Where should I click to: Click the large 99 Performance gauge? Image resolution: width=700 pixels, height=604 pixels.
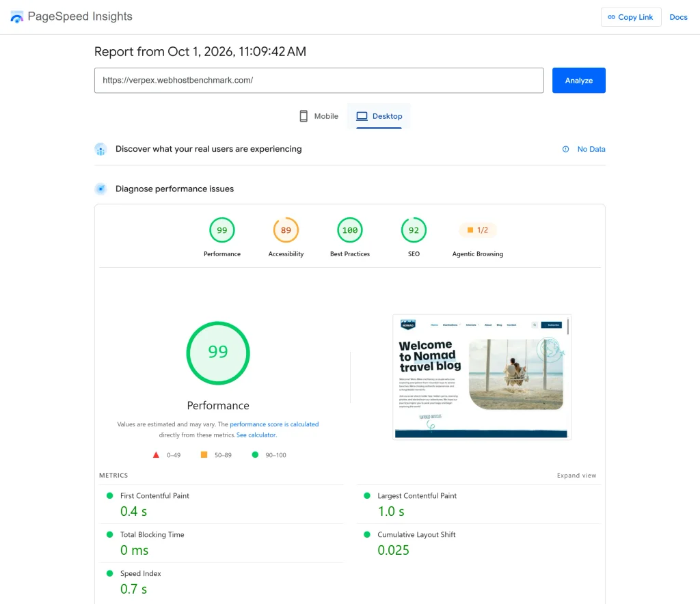pyautogui.click(x=218, y=353)
